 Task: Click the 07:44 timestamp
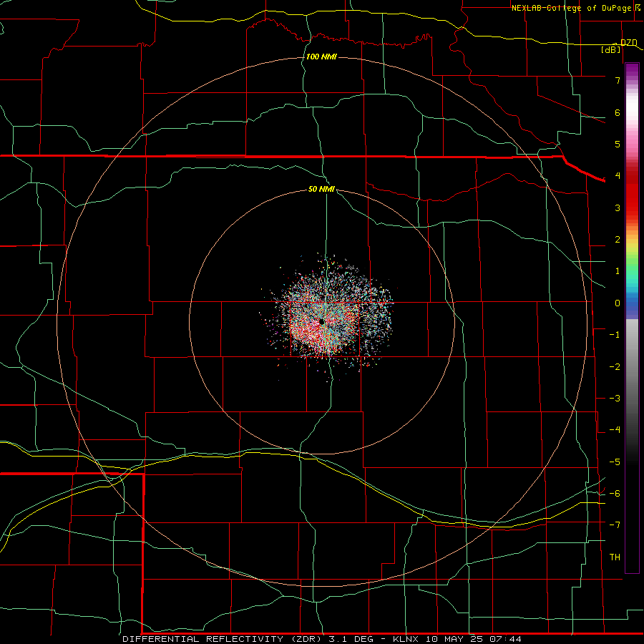coord(505,639)
